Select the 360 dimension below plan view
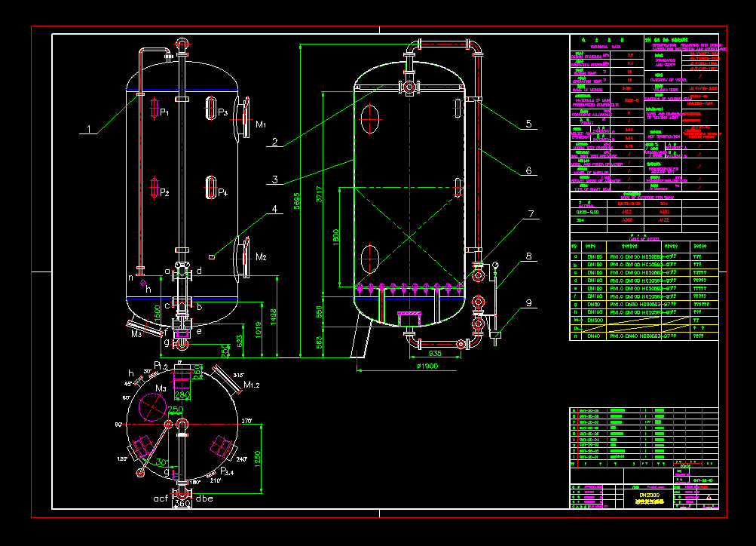This screenshot has width=756, height=546. [x=182, y=504]
